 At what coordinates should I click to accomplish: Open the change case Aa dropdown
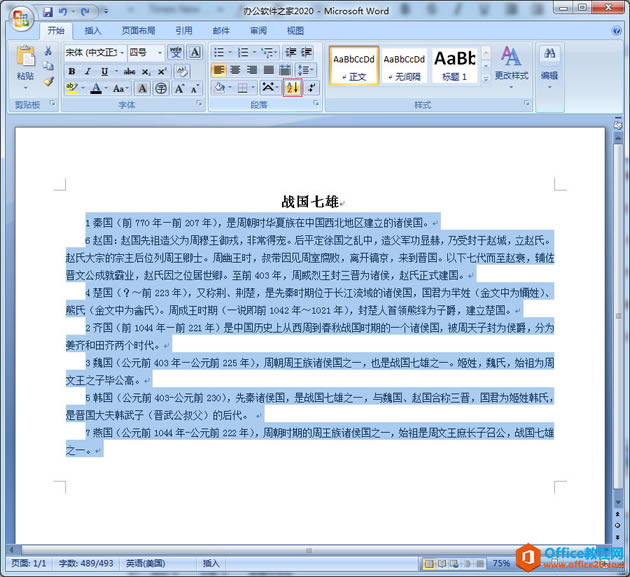[121, 88]
